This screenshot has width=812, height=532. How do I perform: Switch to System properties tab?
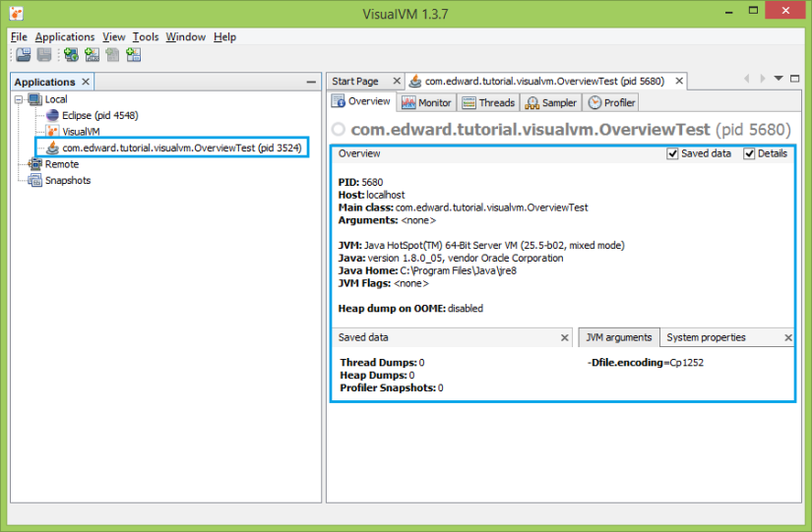(706, 337)
